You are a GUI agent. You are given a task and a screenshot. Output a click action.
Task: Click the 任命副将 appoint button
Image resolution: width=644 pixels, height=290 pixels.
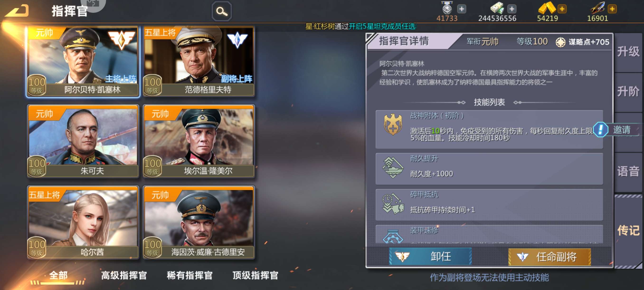549,257
